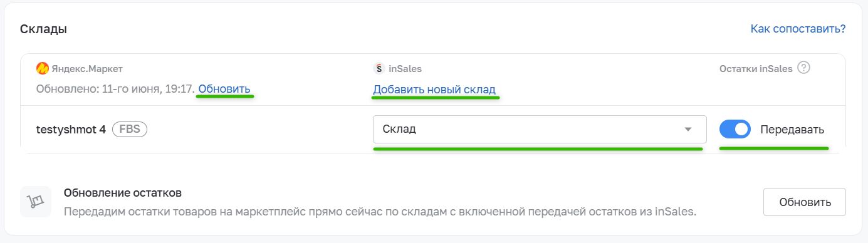Click the Обновить link after the update timestamp

coord(224,89)
